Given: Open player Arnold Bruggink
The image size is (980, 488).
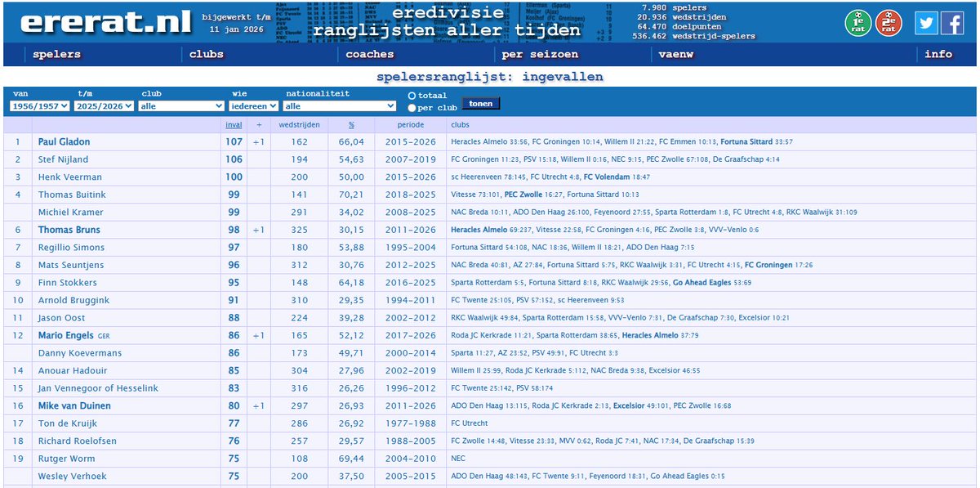Looking at the screenshot, I should 73,301.
